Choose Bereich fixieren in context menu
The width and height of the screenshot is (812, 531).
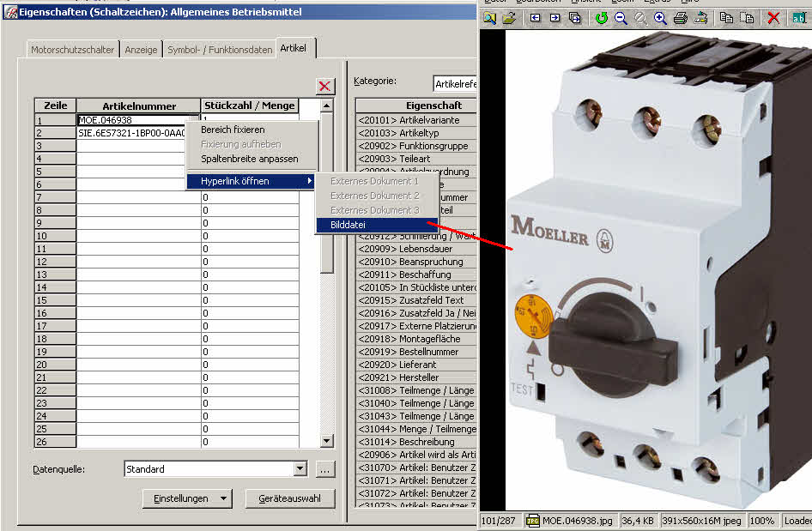tap(233, 130)
